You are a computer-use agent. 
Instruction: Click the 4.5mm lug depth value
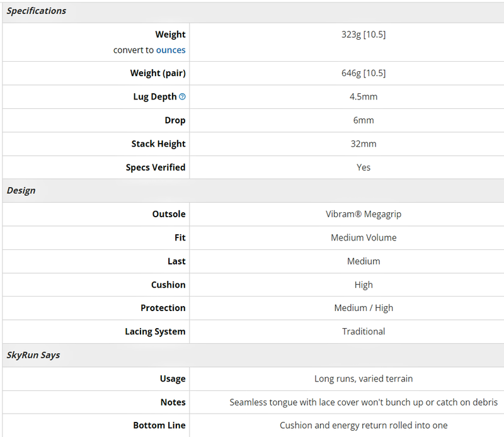[x=364, y=97]
